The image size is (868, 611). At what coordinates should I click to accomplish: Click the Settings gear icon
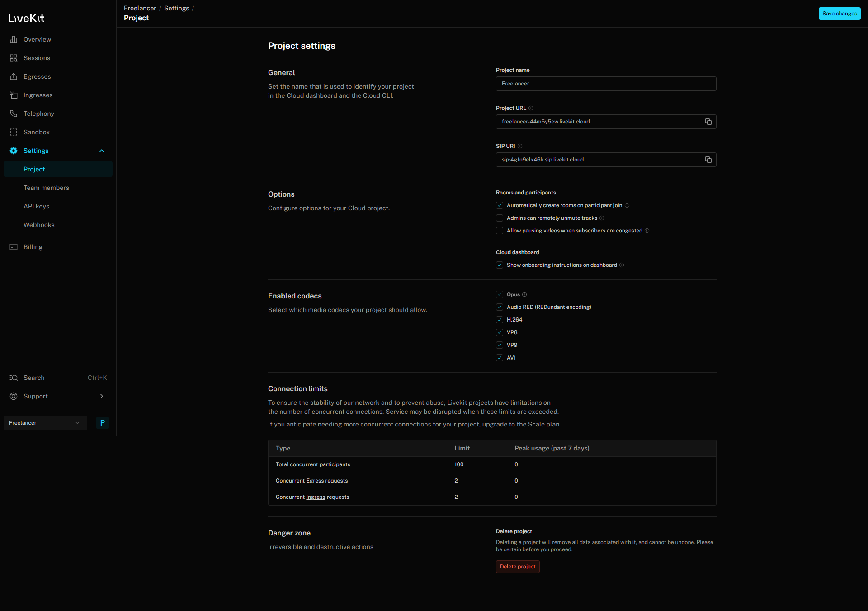[x=14, y=151]
